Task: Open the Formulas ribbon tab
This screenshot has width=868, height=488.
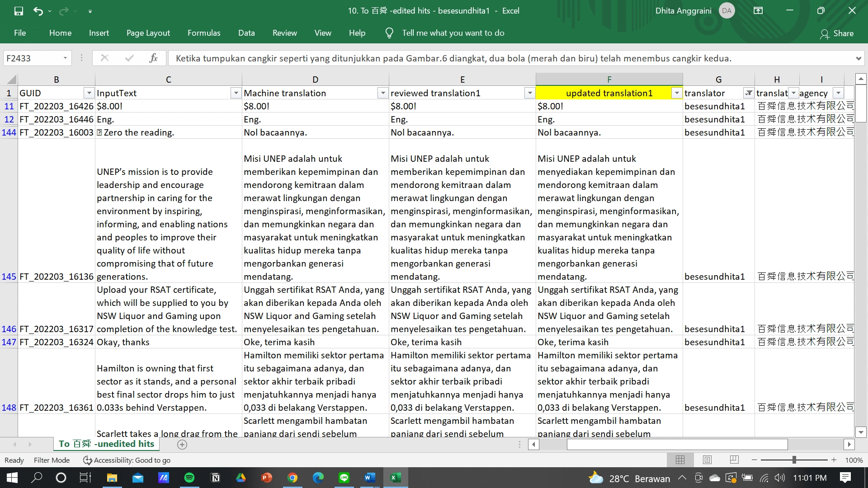Action: point(204,33)
